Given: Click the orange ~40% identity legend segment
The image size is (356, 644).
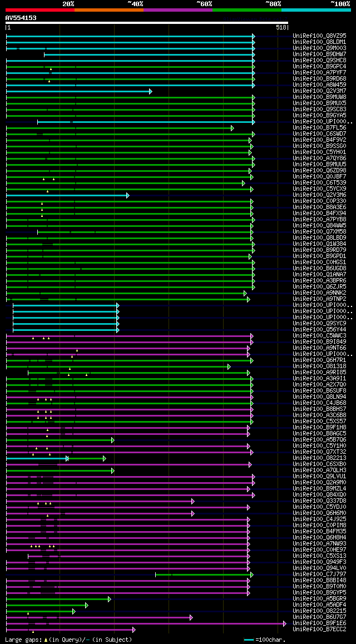Looking at the screenshot, I should (x=109, y=9).
